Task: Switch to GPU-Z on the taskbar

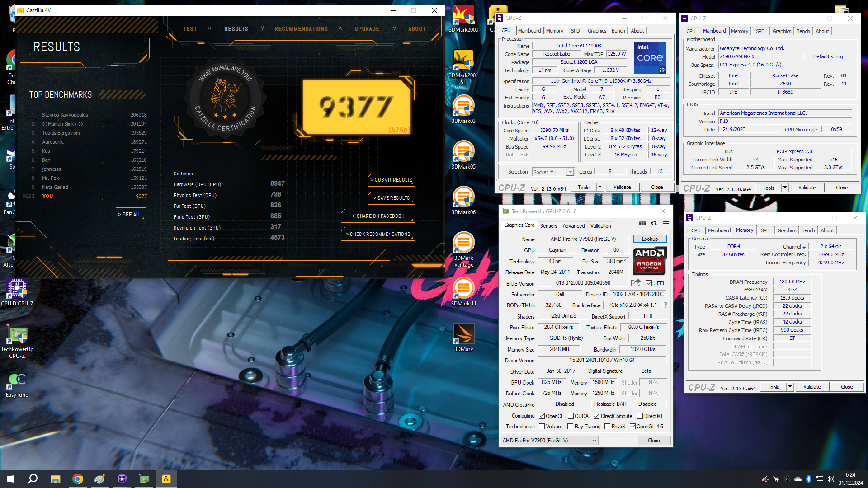Action: point(144,479)
